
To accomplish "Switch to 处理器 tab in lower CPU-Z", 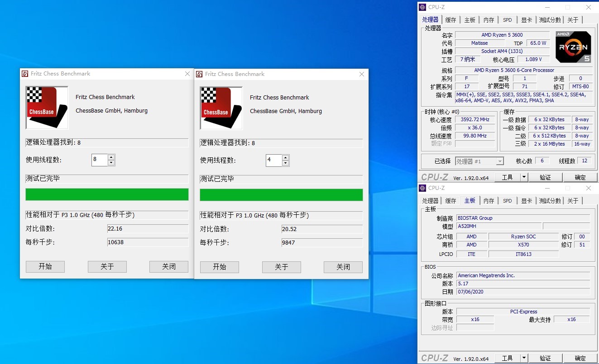I will pos(430,201).
